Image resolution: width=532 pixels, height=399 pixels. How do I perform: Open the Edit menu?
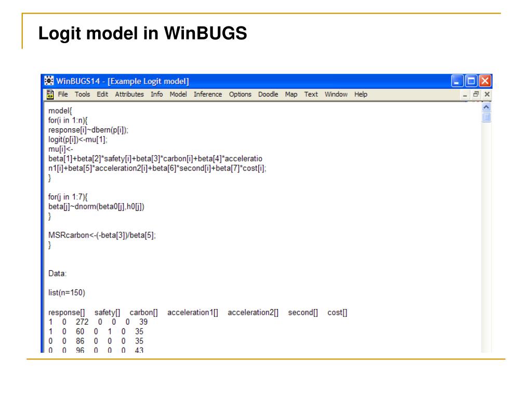102,95
